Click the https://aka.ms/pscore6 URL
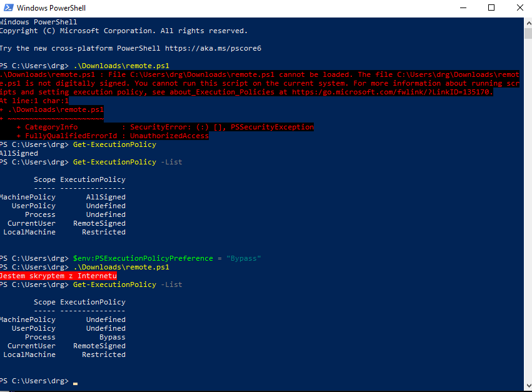Screen dimensions: 532x392 point(213,48)
